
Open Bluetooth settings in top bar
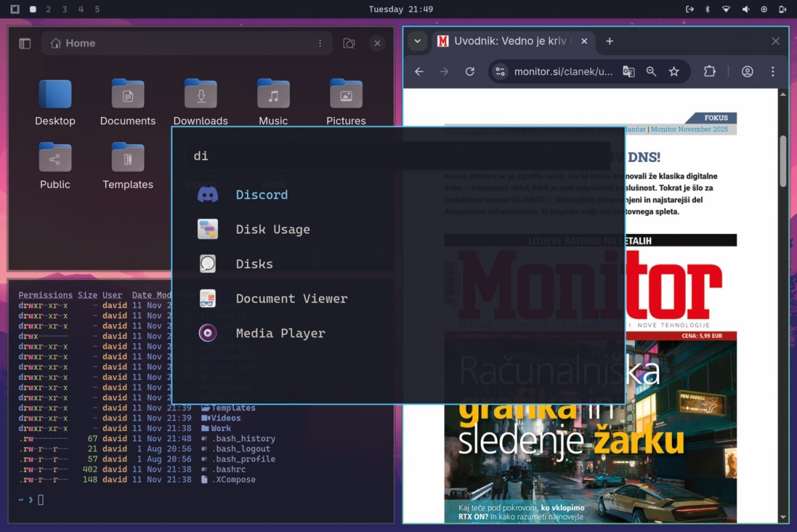(x=708, y=9)
